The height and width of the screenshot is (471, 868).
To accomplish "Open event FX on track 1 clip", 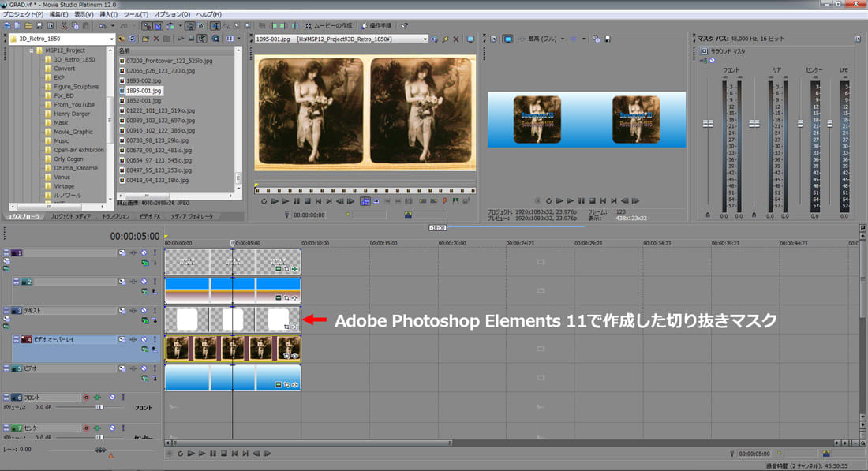I will click(295, 269).
